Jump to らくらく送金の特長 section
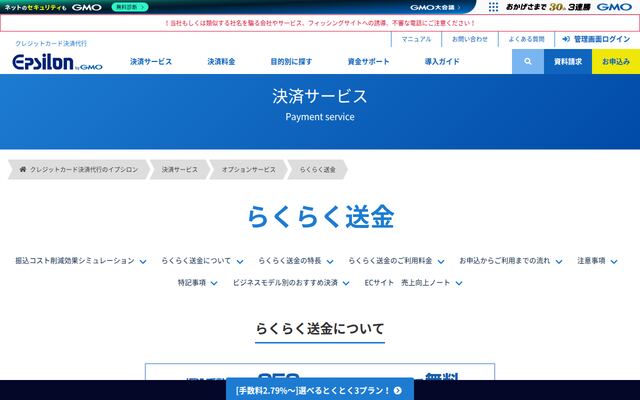This screenshot has width=640, height=400. (x=296, y=261)
